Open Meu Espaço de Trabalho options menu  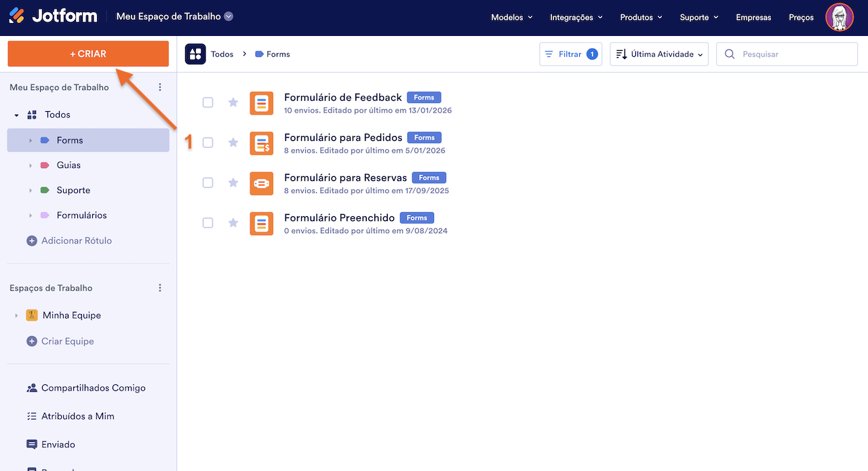160,87
